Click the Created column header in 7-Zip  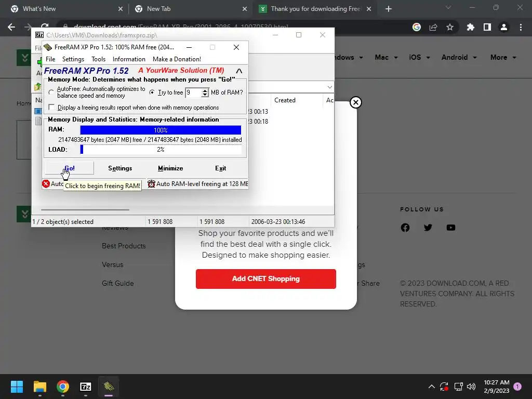tap(285, 100)
